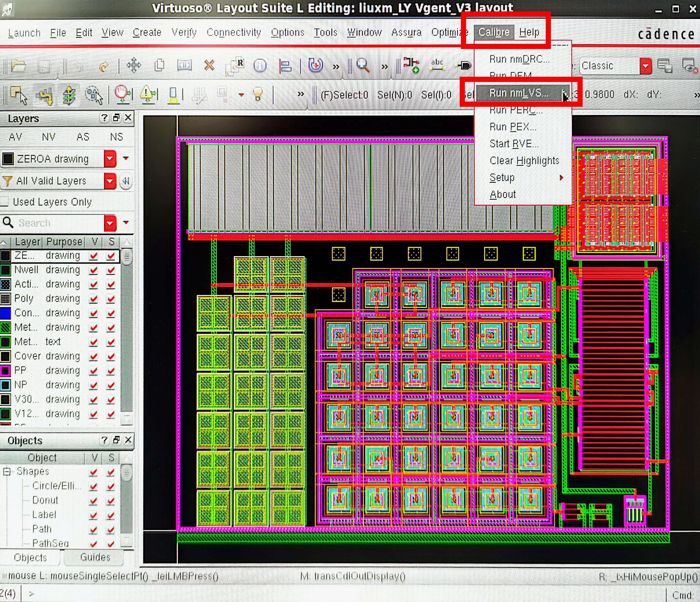The image size is (700, 602).
Task: Open the All Valid Layers filter dropdown
Action: [x=110, y=181]
